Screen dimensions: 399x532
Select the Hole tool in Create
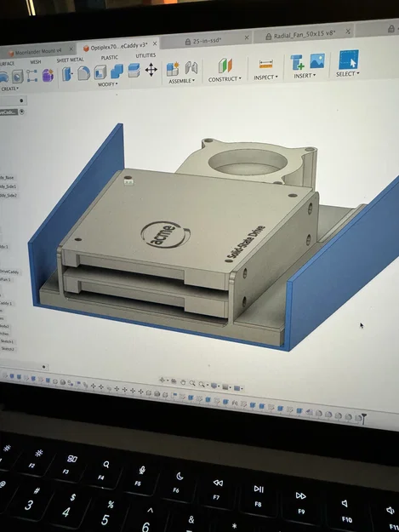pyautogui.click(x=17, y=77)
